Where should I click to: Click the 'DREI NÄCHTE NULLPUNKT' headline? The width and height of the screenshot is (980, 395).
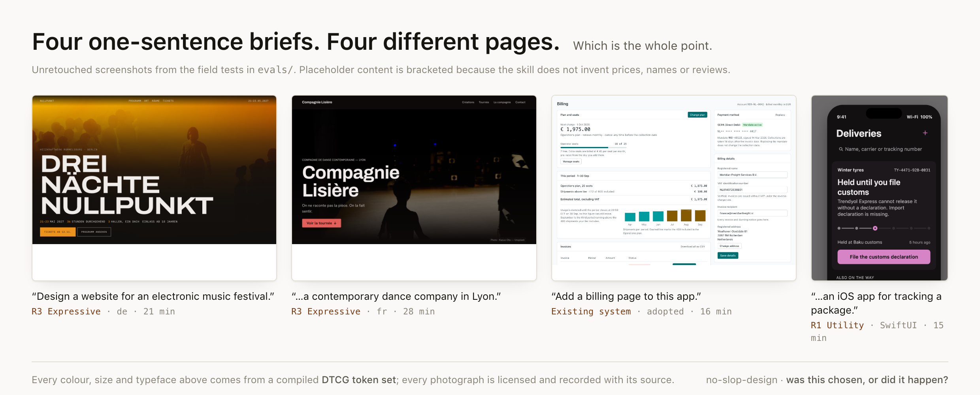[x=127, y=185]
